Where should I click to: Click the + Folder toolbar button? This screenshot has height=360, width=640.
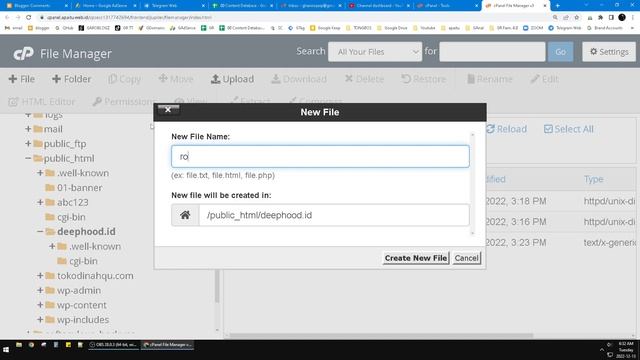[71, 79]
